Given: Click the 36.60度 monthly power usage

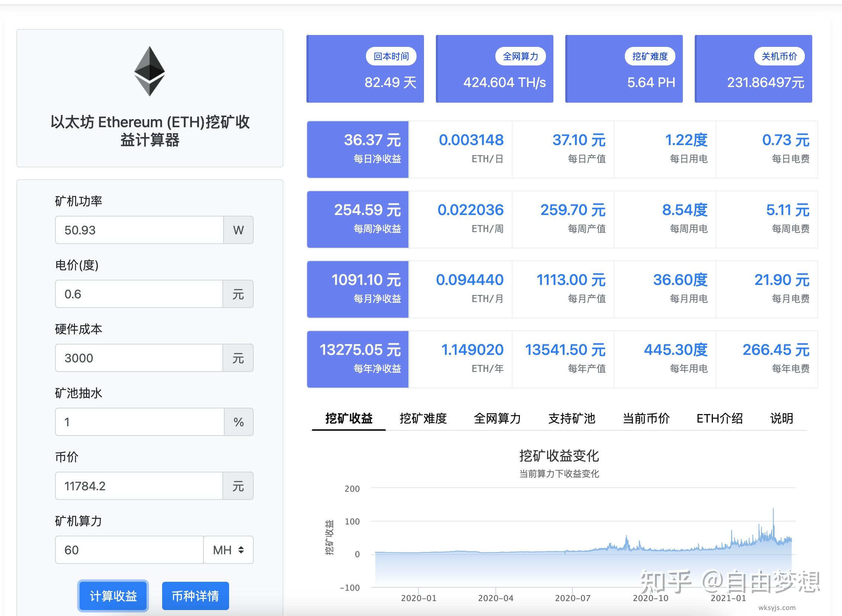Looking at the screenshot, I should click(680, 280).
